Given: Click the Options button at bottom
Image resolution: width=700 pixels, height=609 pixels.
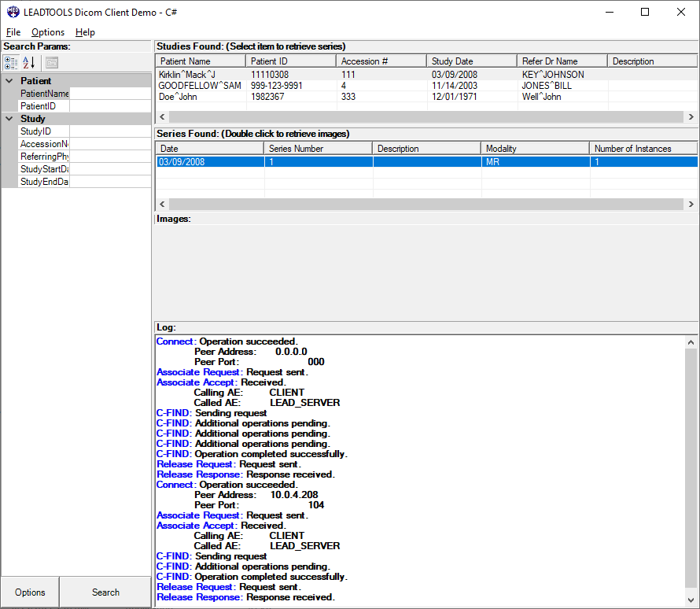Looking at the screenshot, I should (30, 592).
